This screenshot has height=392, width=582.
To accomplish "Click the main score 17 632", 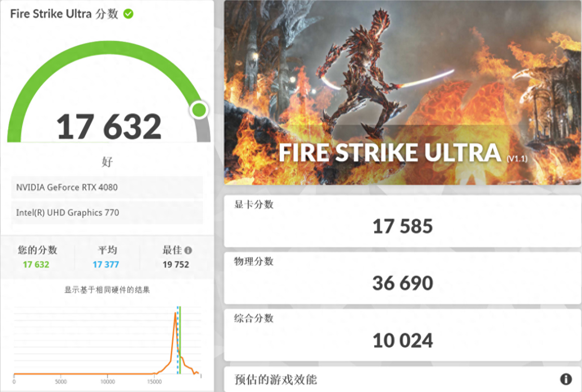I will [x=109, y=127].
